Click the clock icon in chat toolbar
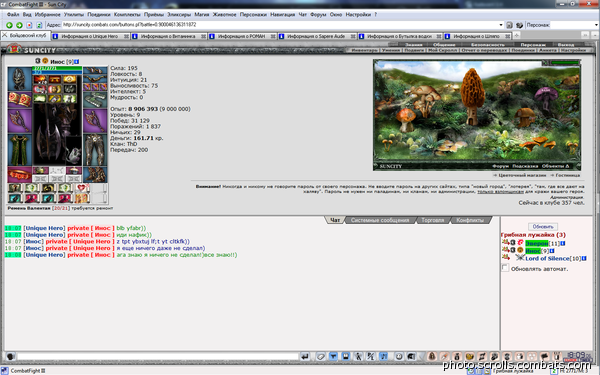 (399, 357)
